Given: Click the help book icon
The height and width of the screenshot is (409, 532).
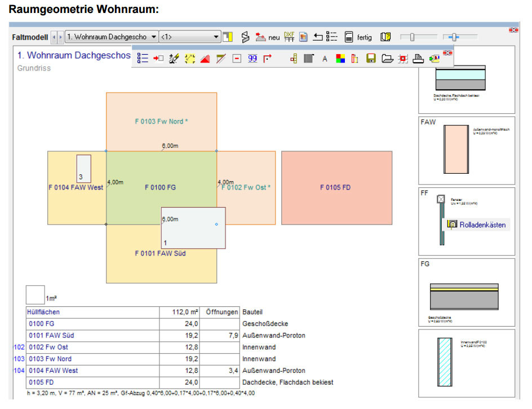Looking at the screenshot, I should (385, 37).
